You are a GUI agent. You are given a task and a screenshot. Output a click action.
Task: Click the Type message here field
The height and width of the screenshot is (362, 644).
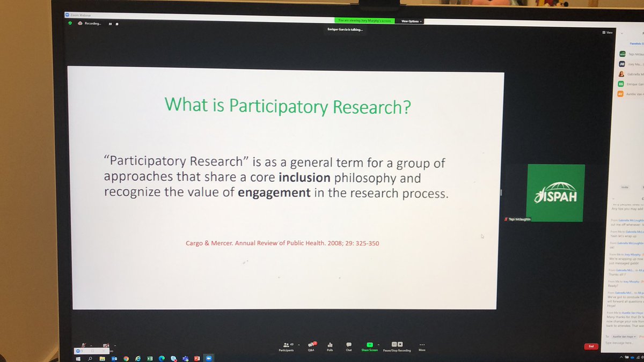(623, 342)
